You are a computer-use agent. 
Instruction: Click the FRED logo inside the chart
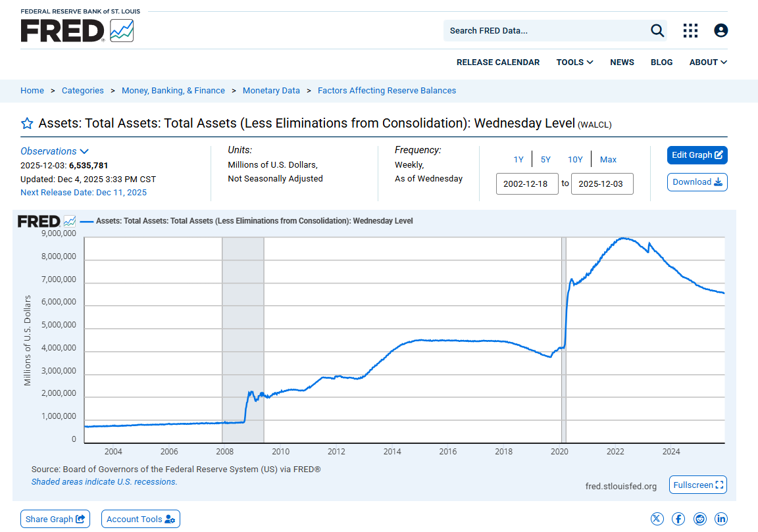(47, 222)
